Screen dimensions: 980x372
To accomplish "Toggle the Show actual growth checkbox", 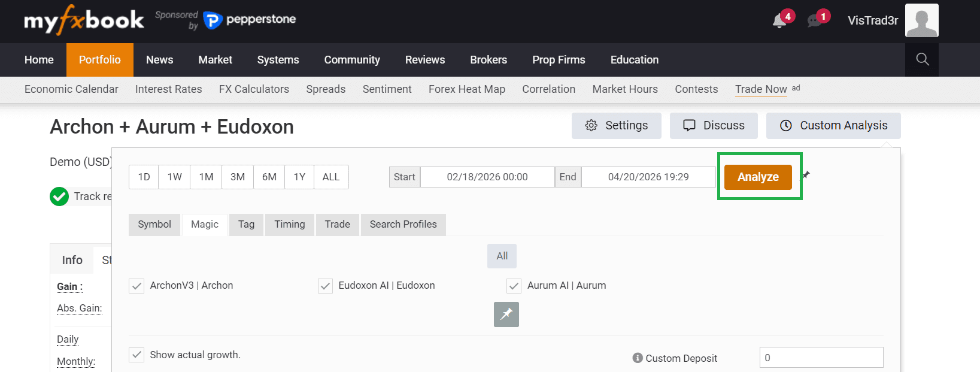I will 136,355.
